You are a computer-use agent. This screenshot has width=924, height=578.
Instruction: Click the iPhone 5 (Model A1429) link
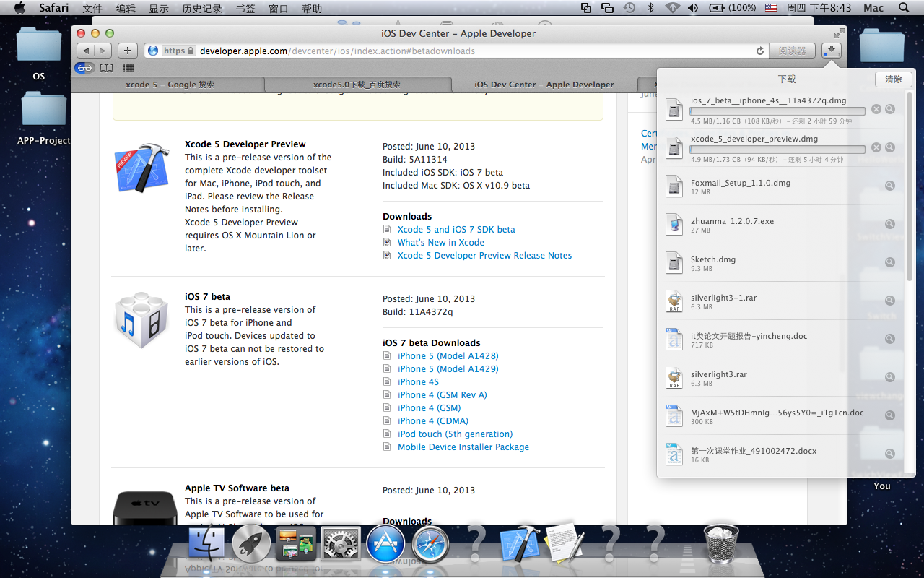click(x=448, y=369)
